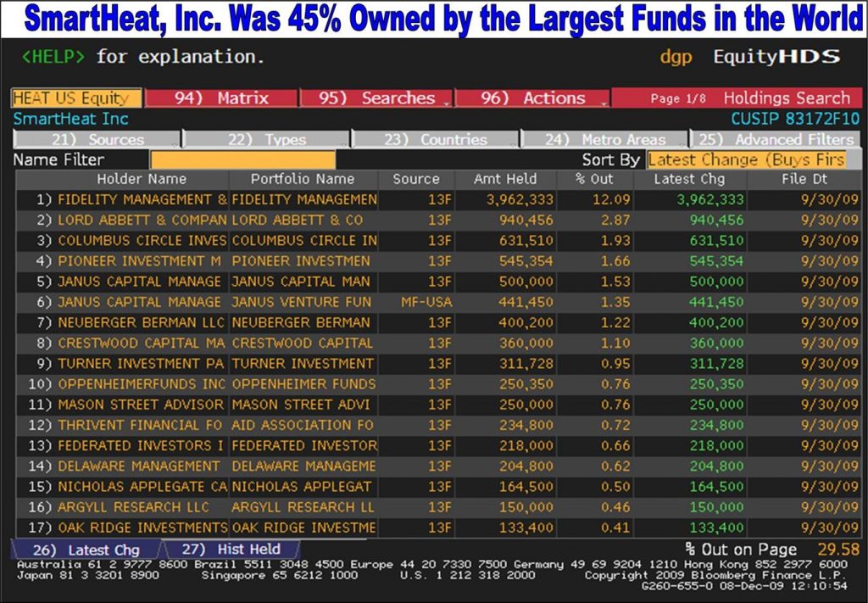Screen dimensions: 868x603
Task: Expand the 21) Sources filter
Action: point(97,140)
